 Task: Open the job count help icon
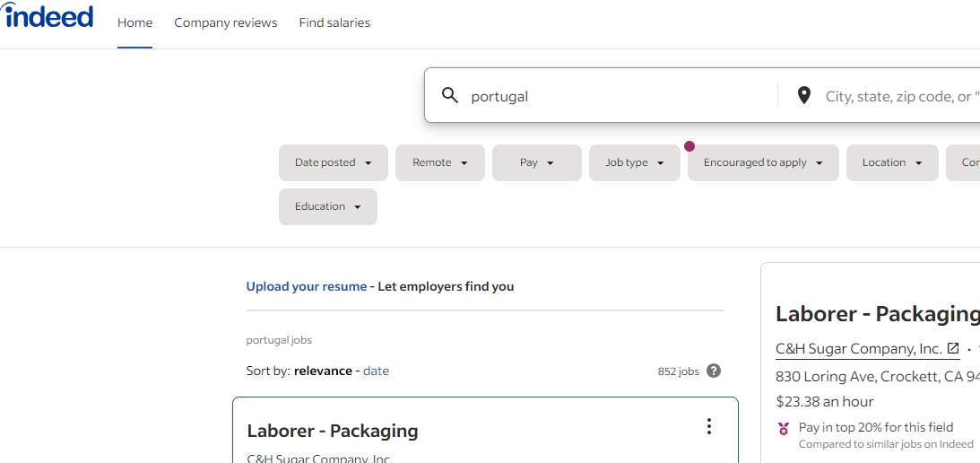tap(714, 371)
